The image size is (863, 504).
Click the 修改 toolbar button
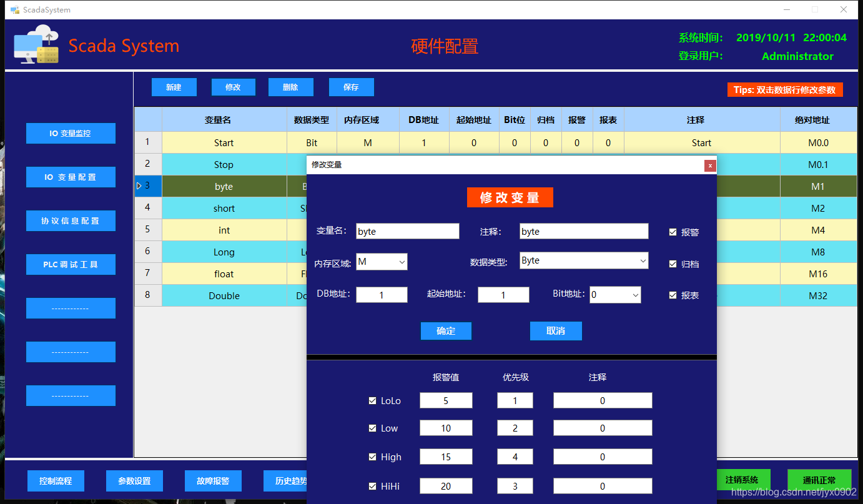tap(234, 87)
